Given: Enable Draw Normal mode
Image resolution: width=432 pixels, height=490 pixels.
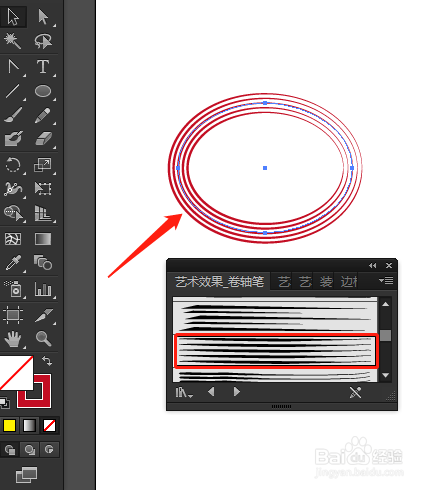Looking at the screenshot, I should (10, 450).
